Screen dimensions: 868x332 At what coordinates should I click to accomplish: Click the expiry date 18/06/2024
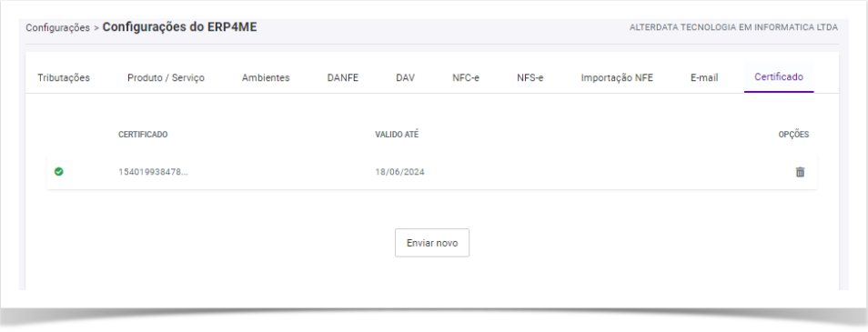[x=399, y=172]
